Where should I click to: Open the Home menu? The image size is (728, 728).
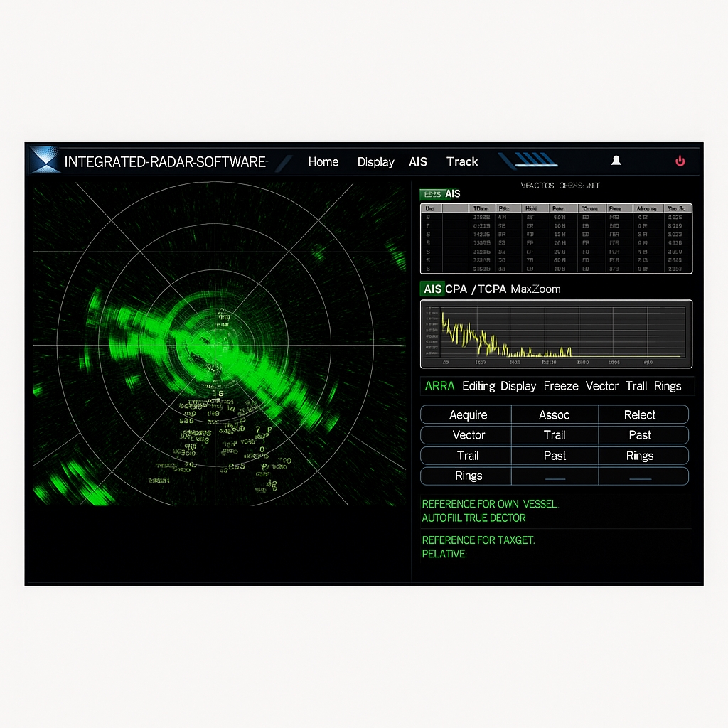pos(323,162)
